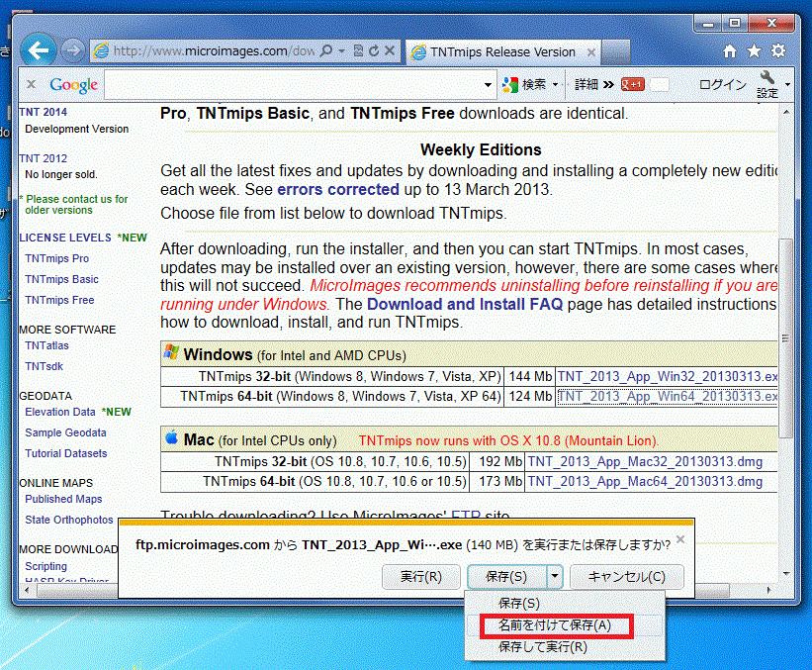Open the TNT 2014 sidebar link
Image resolution: width=812 pixels, height=670 pixels.
[x=43, y=112]
